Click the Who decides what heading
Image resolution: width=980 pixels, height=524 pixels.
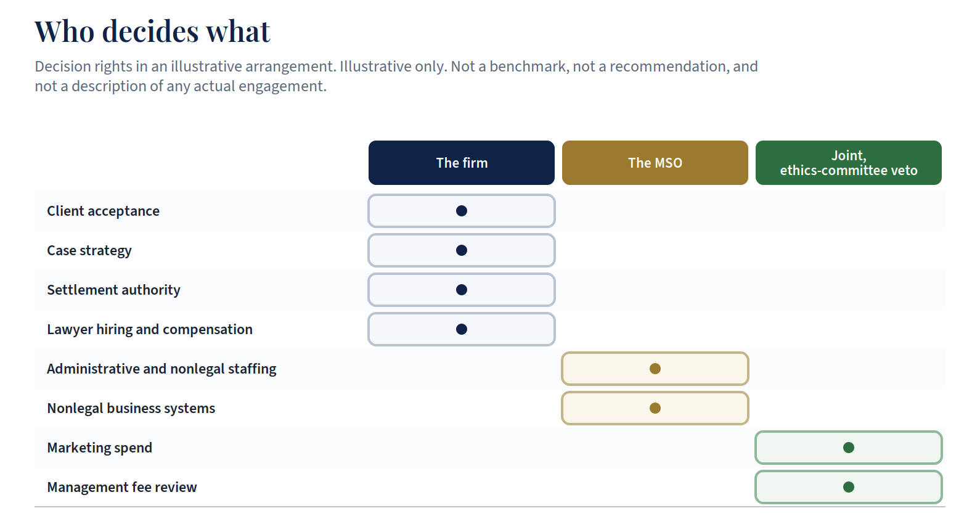(x=152, y=31)
